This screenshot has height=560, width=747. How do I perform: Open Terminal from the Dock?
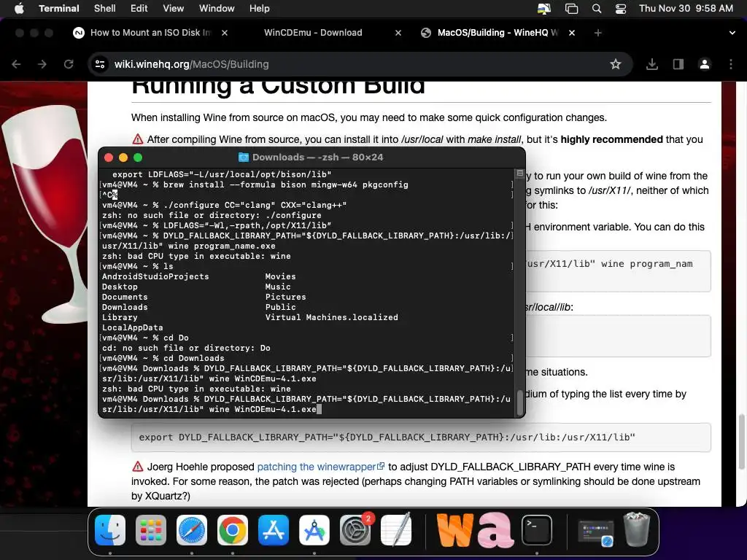point(537,530)
